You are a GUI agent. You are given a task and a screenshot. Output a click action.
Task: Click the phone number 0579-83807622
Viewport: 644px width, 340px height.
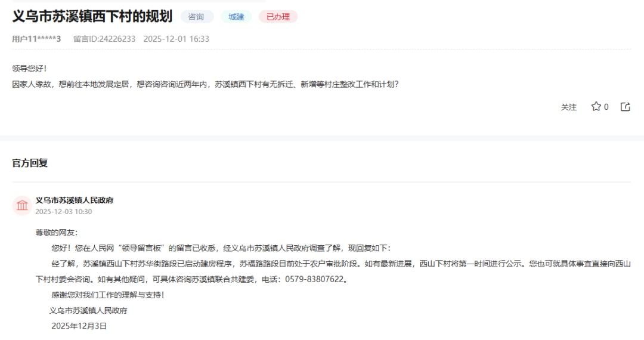point(314,279)
